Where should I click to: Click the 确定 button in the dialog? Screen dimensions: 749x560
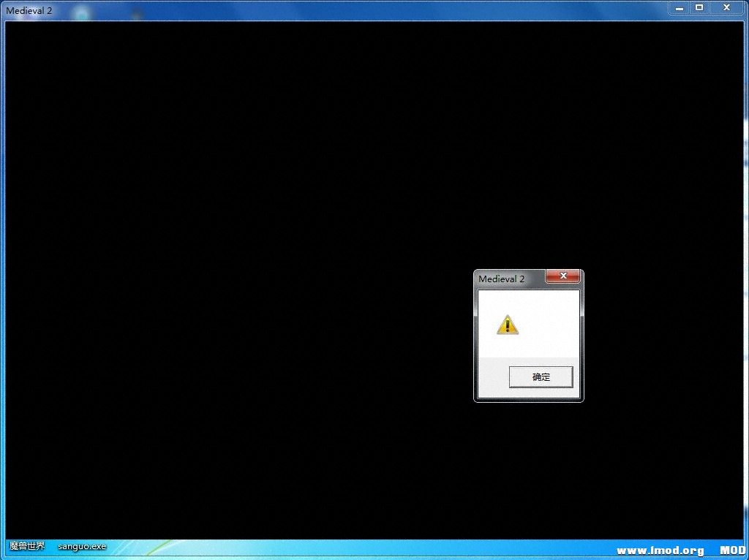(x=541, y=377)
